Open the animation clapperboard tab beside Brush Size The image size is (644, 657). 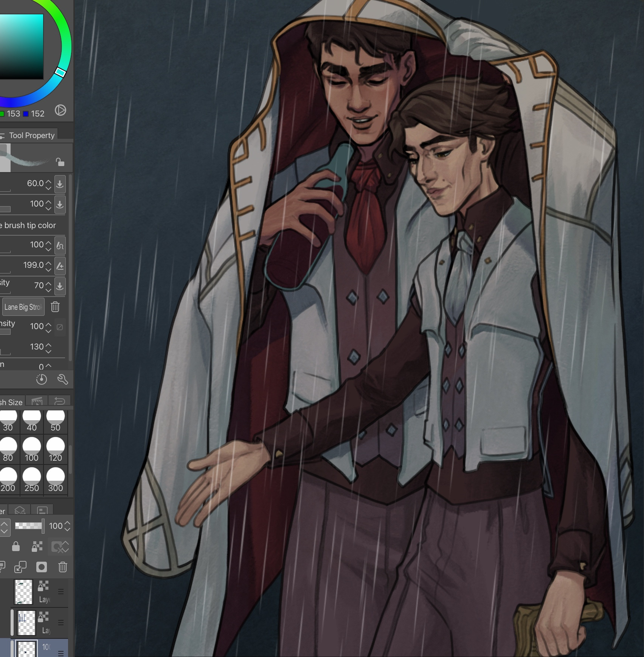[37, 401]
